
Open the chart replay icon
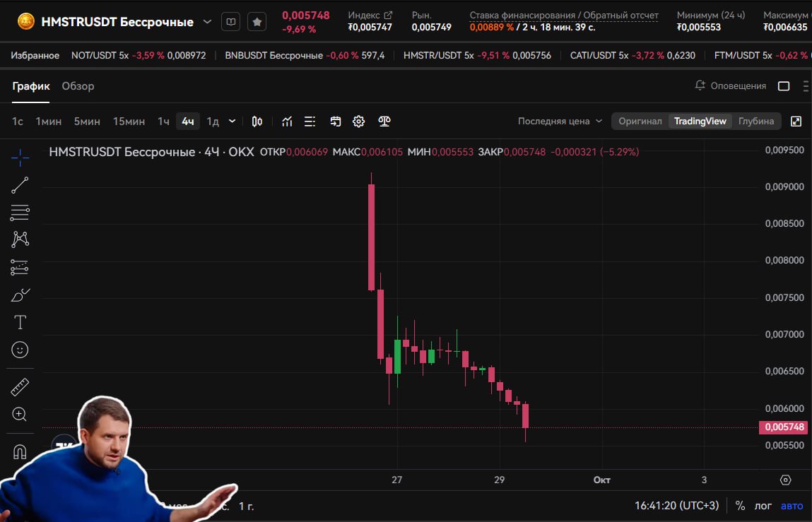pos(336,121)
